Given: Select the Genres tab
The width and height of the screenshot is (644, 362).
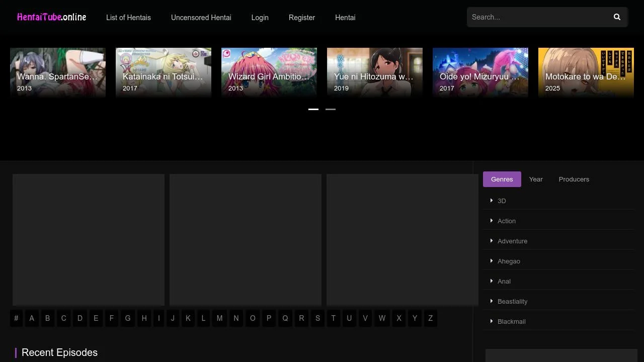Looking at the screenshot, I should [502, 179].
